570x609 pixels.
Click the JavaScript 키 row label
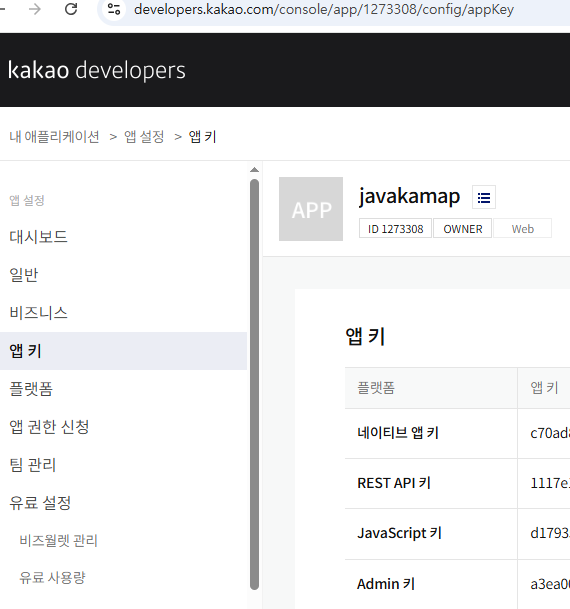click(x=400, y=533)
